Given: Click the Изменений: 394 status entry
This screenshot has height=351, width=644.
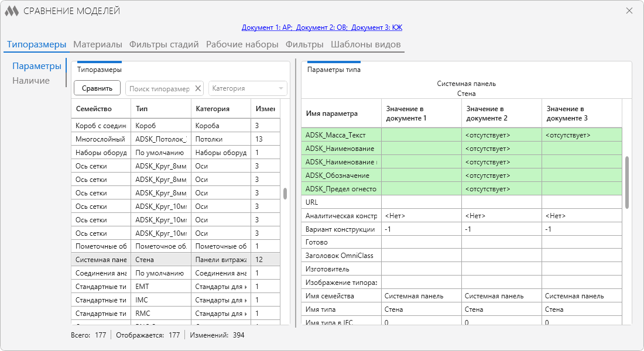Looking at the screenshot, I should [x=217, y=335].
